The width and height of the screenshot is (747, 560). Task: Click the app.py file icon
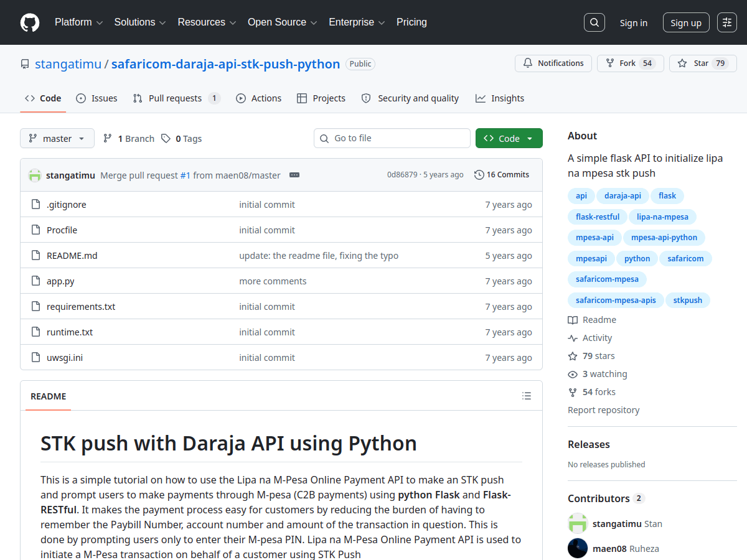[x=35, y=281]
